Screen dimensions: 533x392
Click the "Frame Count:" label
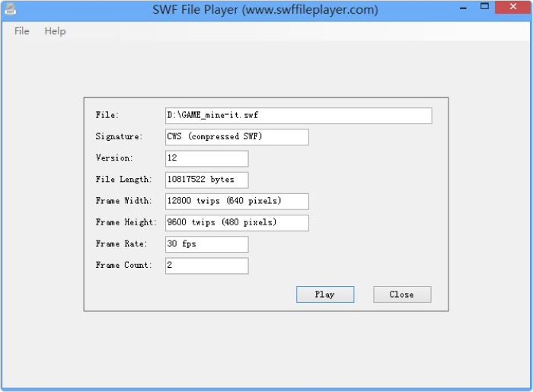123,265
